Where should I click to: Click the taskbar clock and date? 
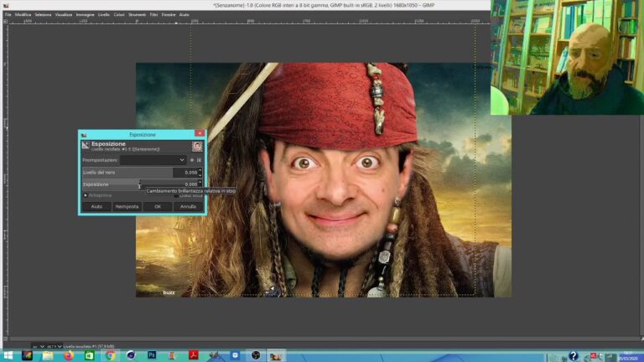[627, 356]
